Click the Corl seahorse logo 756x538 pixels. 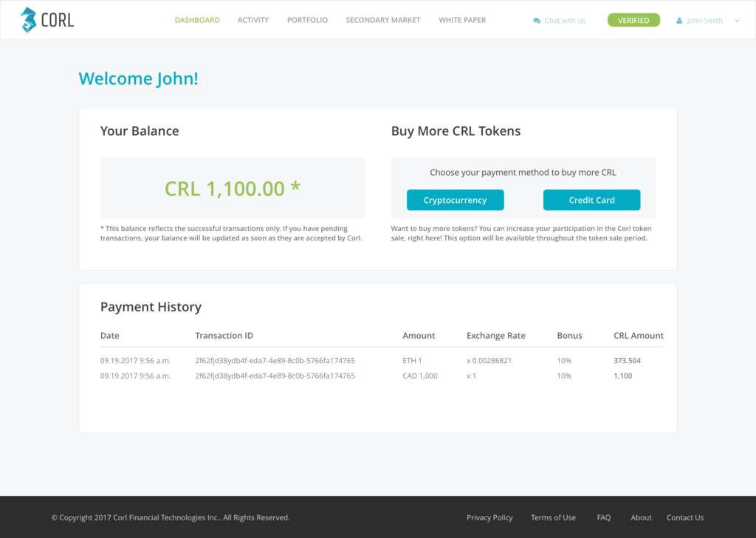click(30, 19)
